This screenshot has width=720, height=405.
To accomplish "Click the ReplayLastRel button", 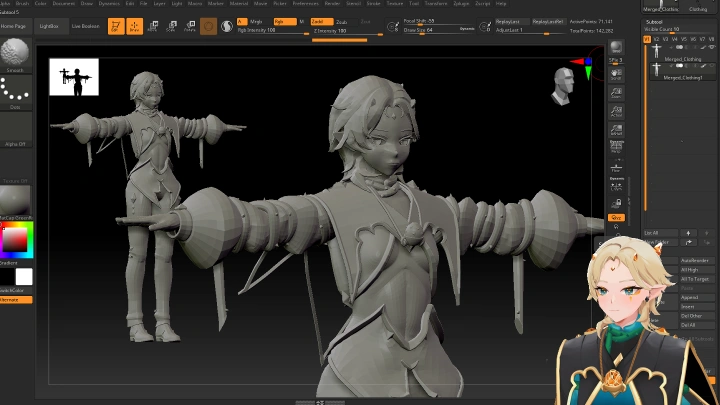I will point(548,22).
